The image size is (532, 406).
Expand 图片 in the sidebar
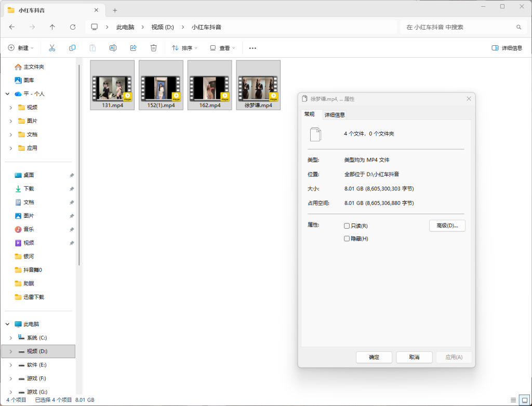pos(10,121)
